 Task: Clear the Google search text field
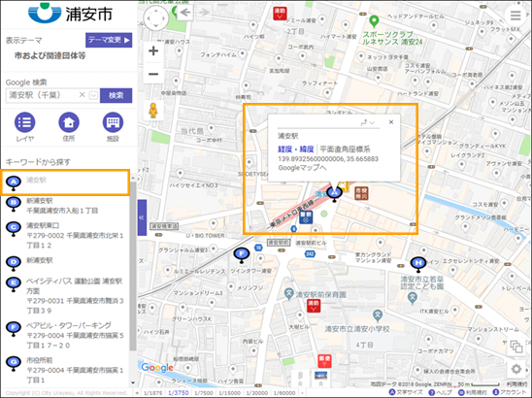[x=82, y=95]
